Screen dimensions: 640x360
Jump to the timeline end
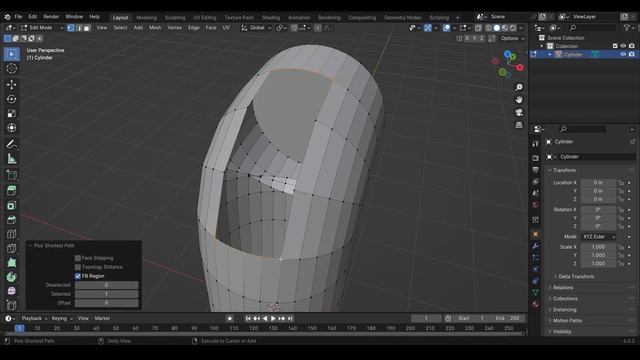coord(290,318)
